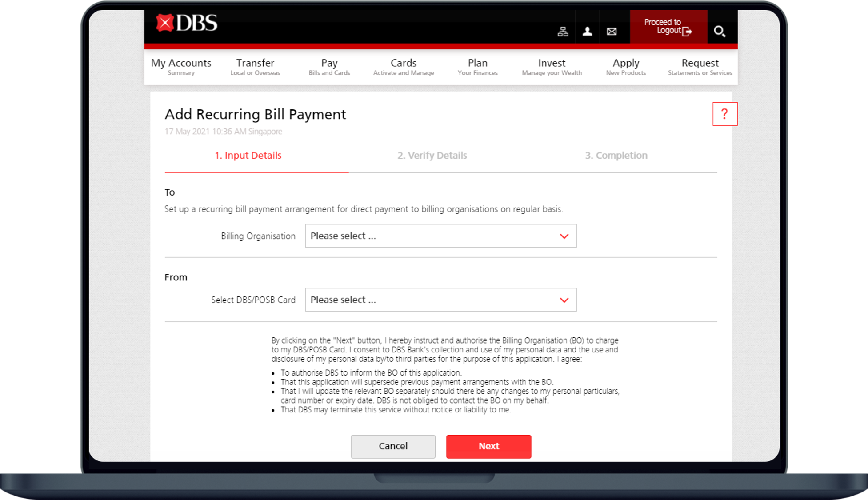Expand the Select DBS/POSB Card dropdown
Image resolution: width=868 pixels, height=500 pixels.
440,300
